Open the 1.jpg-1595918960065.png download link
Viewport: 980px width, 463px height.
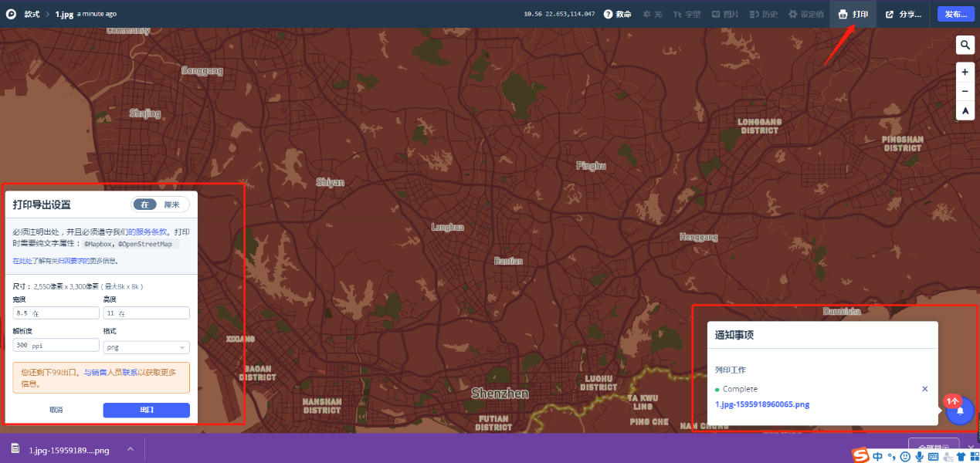pyautogui.click(x=762, y=404)
